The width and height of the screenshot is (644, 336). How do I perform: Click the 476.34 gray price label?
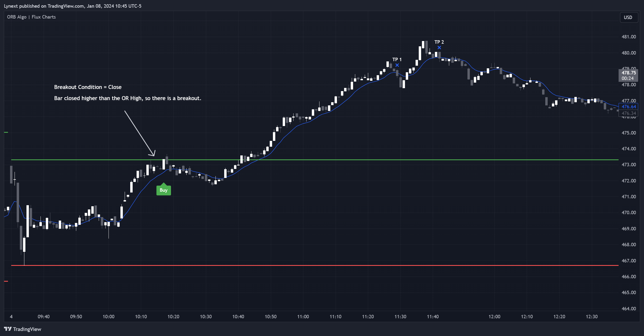(628, 113)
